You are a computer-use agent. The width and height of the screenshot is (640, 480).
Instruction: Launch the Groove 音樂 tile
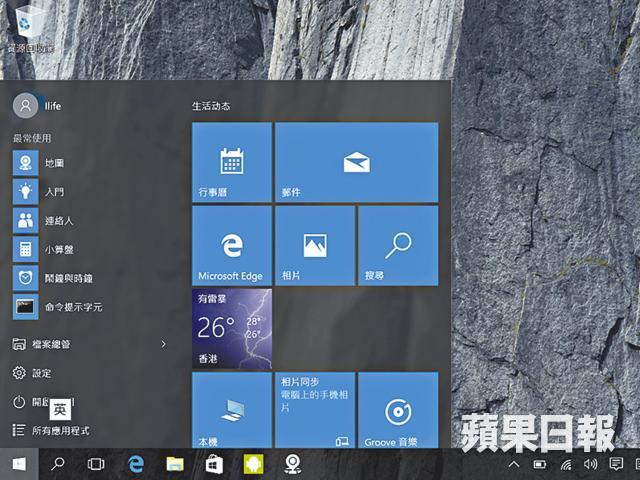[398, 410]
